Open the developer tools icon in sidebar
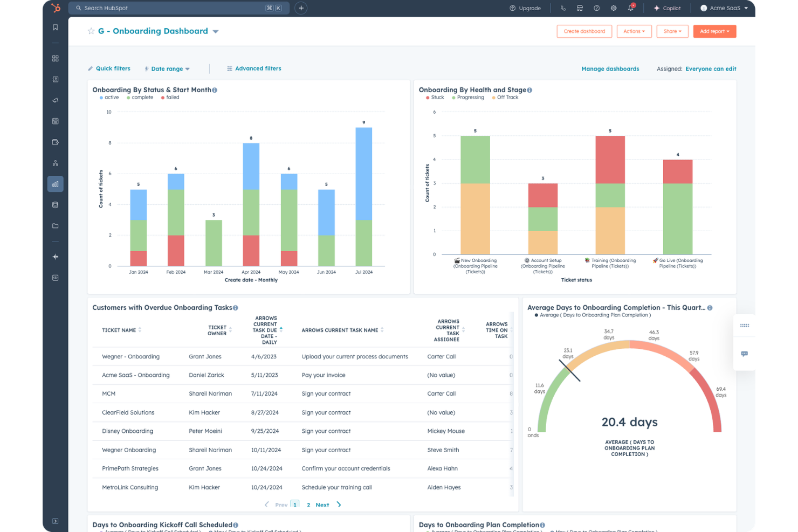This screenshot has width=798, height=532. click(56, 278)
